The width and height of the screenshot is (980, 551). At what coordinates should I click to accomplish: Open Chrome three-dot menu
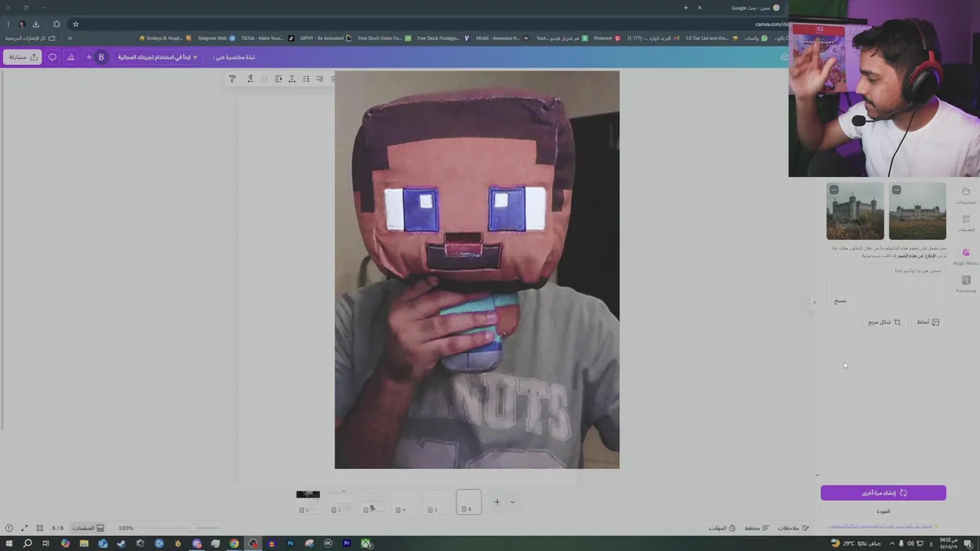8,24
